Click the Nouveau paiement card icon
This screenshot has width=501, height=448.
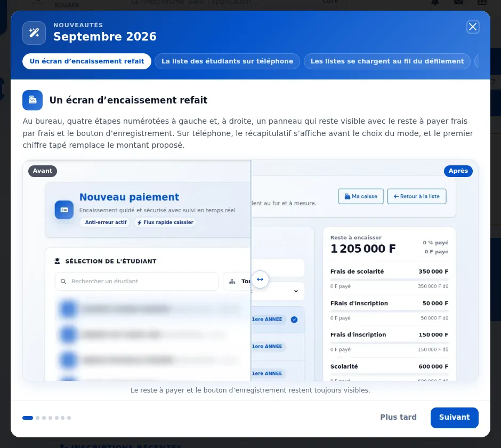point(64,210)
